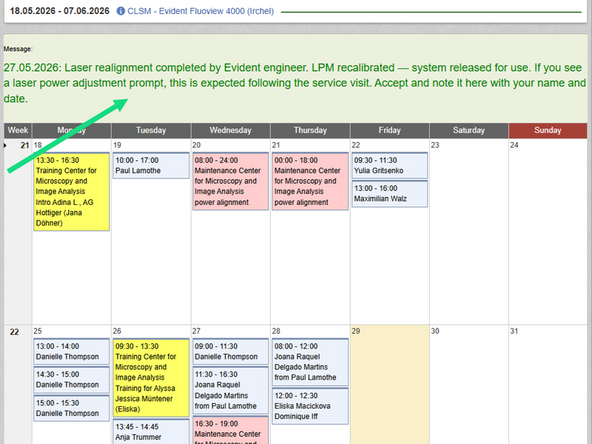592x444 pixels.
Task: Open Danielle Thompson 15:00 - 15:30 booking
Action: click(x=71, y=408)
